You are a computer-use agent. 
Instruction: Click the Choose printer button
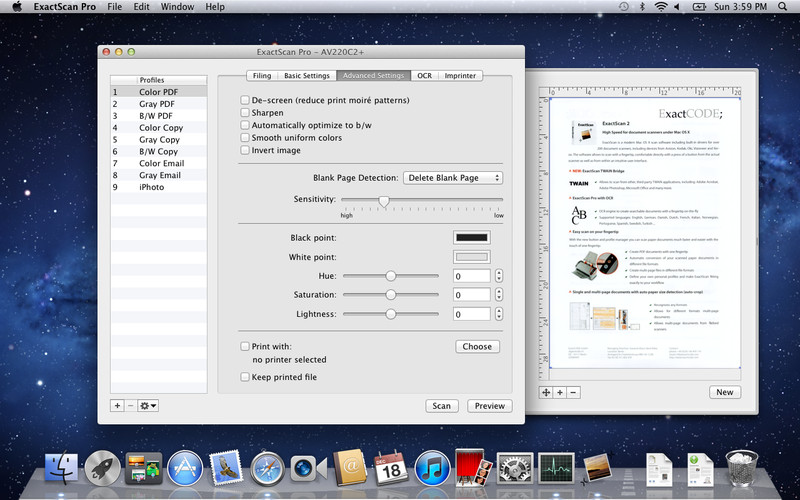pos(477,346)
